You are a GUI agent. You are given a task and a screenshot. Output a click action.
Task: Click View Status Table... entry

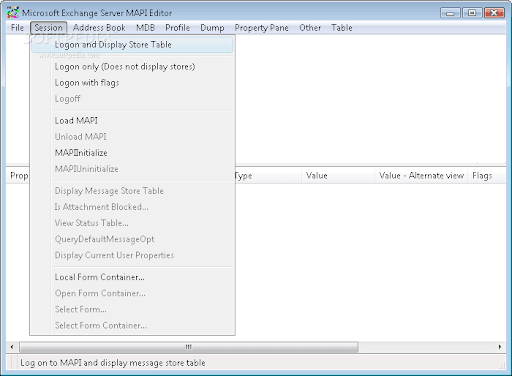pyautogui.click(x=133, y=223)
